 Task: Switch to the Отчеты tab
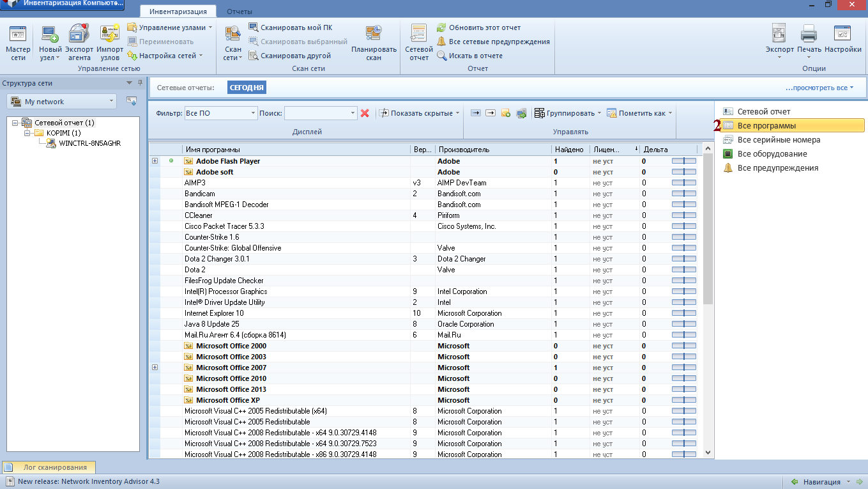240,12
